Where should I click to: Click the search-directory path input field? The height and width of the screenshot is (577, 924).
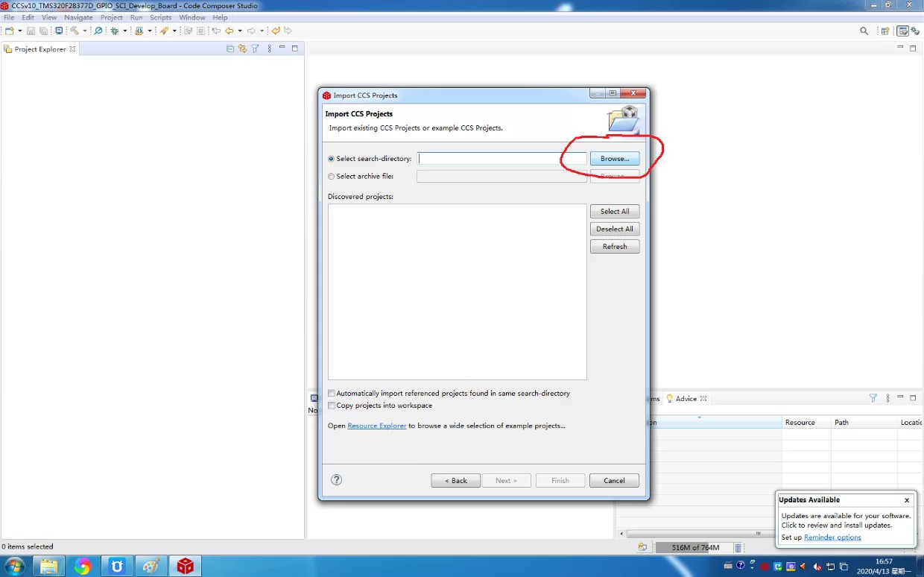pos(501,159)
